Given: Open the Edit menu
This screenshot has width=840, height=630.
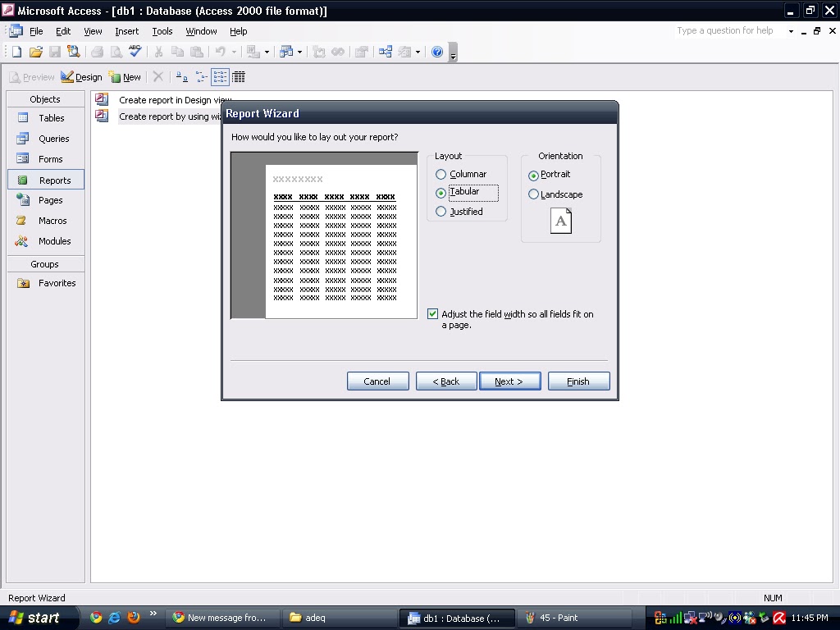Looking at the screenshot, I should coord(63,31).
